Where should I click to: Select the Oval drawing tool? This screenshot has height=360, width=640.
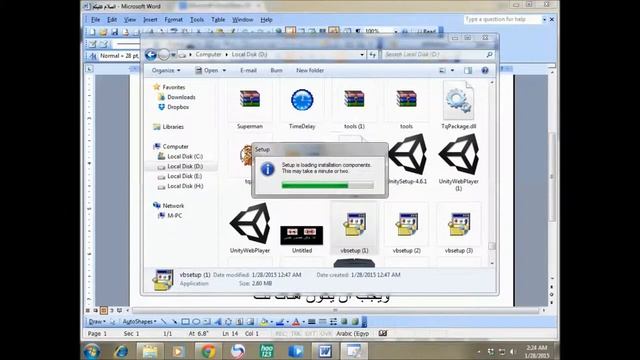tap(196, 322)
